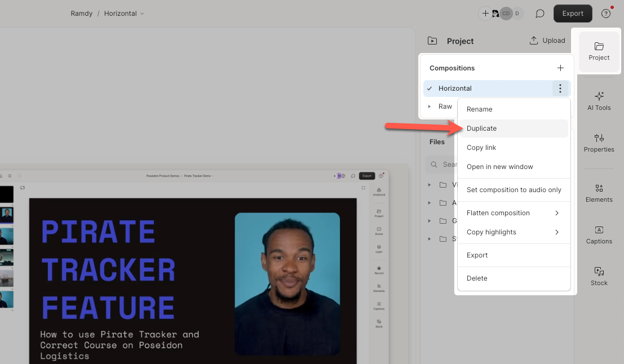Viewport: 624px width, 364px height.
Task: Click the Export button
Action: point(573,13)
